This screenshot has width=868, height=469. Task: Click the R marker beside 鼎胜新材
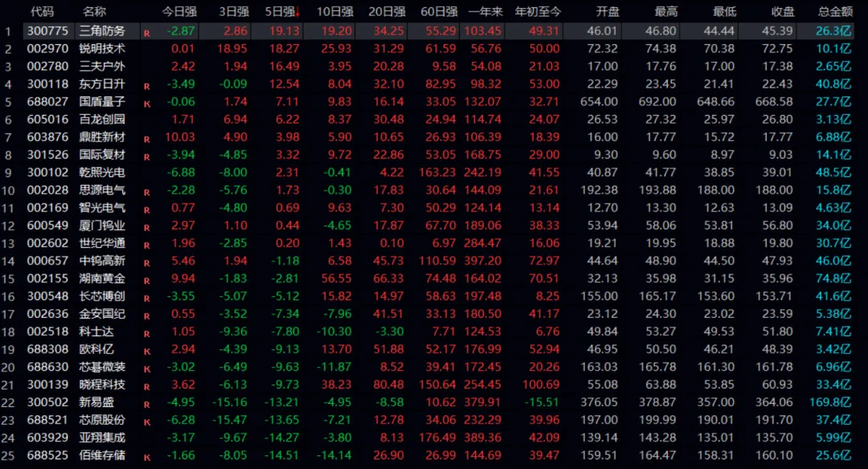147,140
